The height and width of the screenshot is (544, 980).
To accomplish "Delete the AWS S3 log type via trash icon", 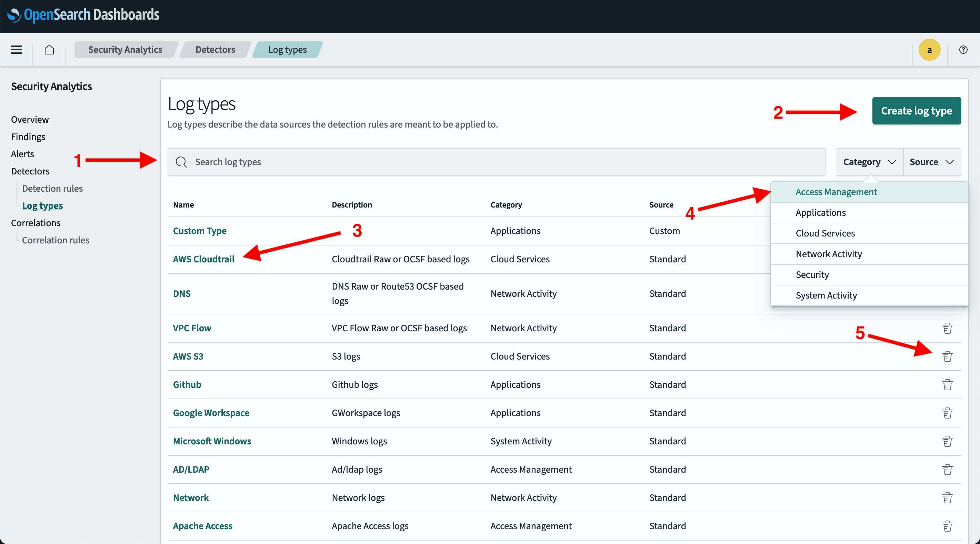I will click(x=948, y=356).
